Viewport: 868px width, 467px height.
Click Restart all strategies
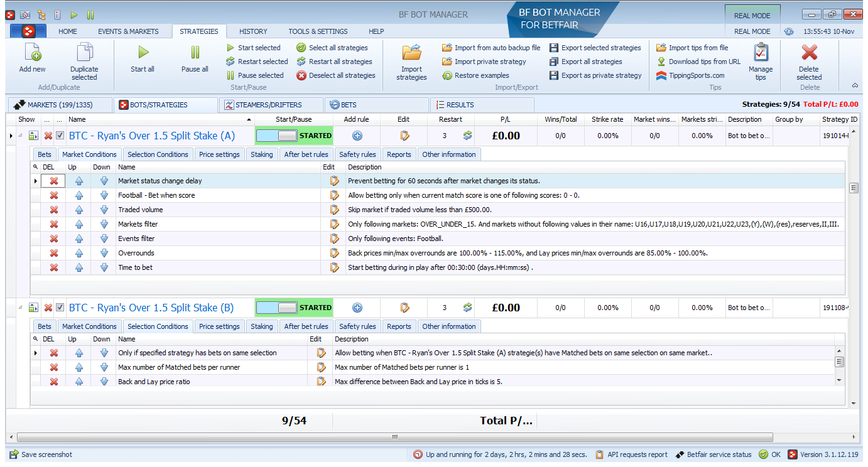coord(335,62)
